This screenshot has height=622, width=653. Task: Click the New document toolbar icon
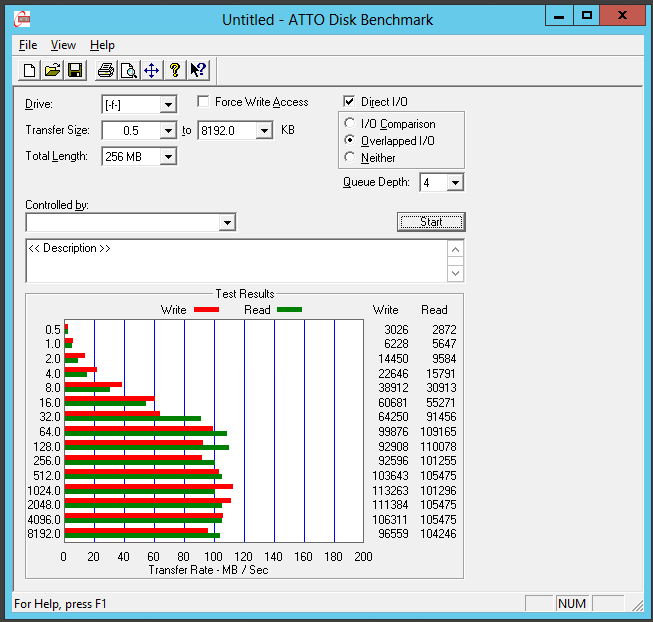pos(30,70)
